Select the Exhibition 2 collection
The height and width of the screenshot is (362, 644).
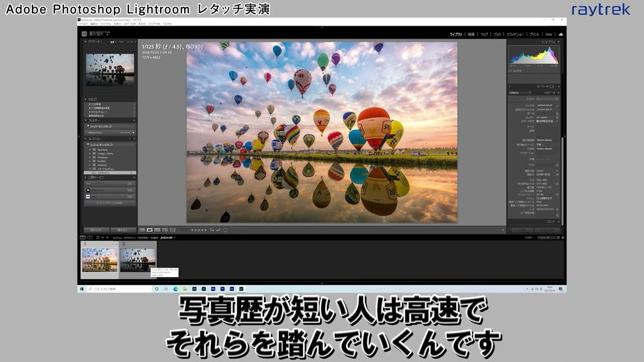tap(110, 173)
